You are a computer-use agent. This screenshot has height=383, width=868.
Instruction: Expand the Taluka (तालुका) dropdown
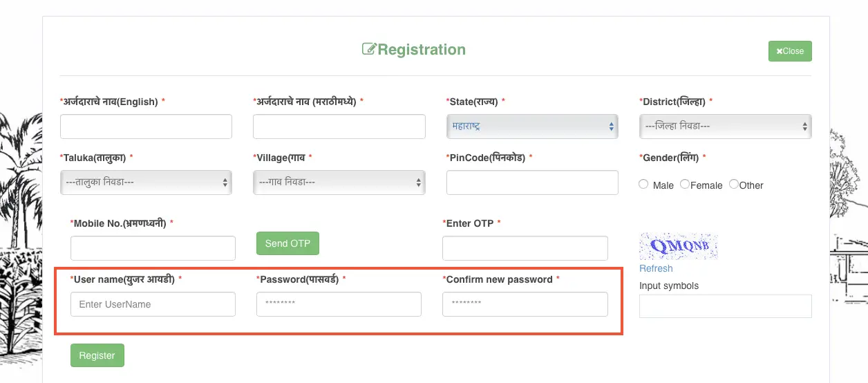146,183
